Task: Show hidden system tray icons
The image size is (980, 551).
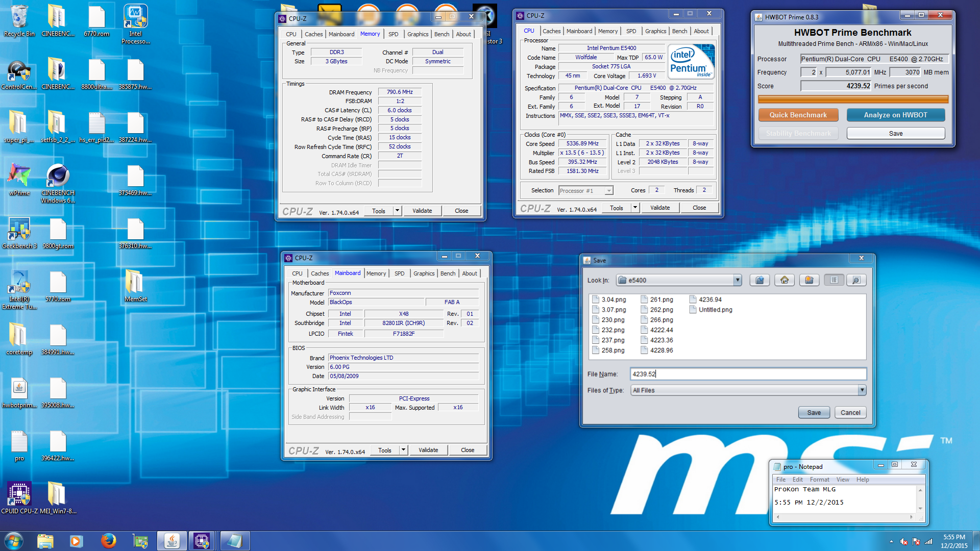Action: [891, 542]
